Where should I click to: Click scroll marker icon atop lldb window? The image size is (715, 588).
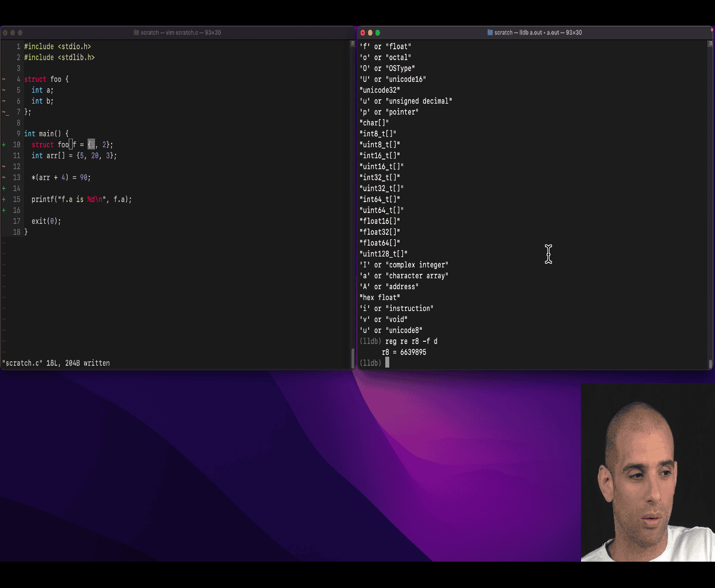(x=710, y=44)
